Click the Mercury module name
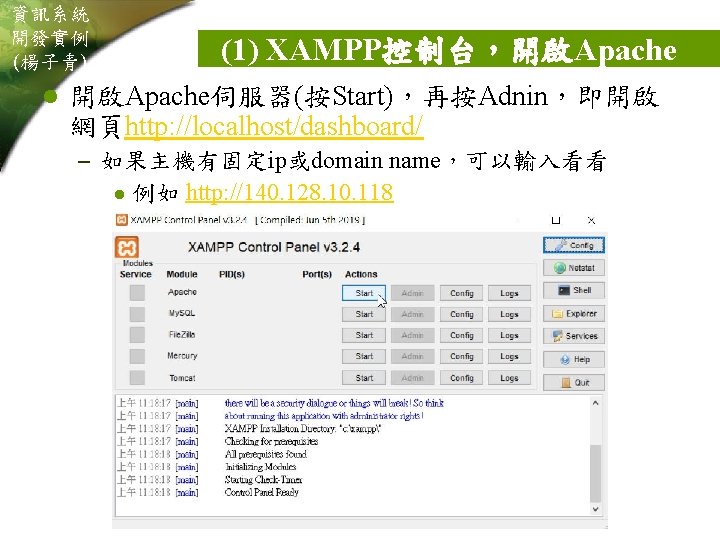 pyautogui.click(x=182, y=356)
